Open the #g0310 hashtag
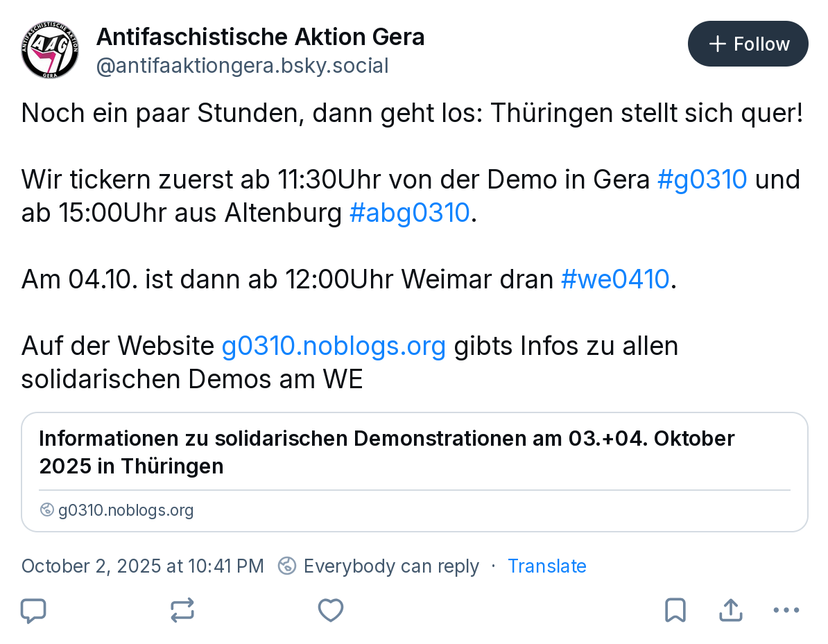Screen dimensions: 828x644 702,180
